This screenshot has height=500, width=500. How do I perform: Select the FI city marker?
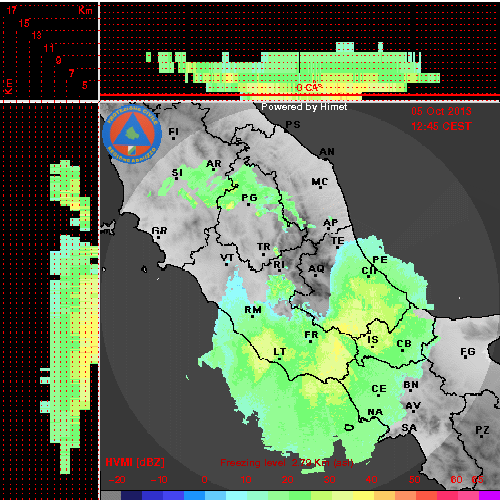coord(173,138)
